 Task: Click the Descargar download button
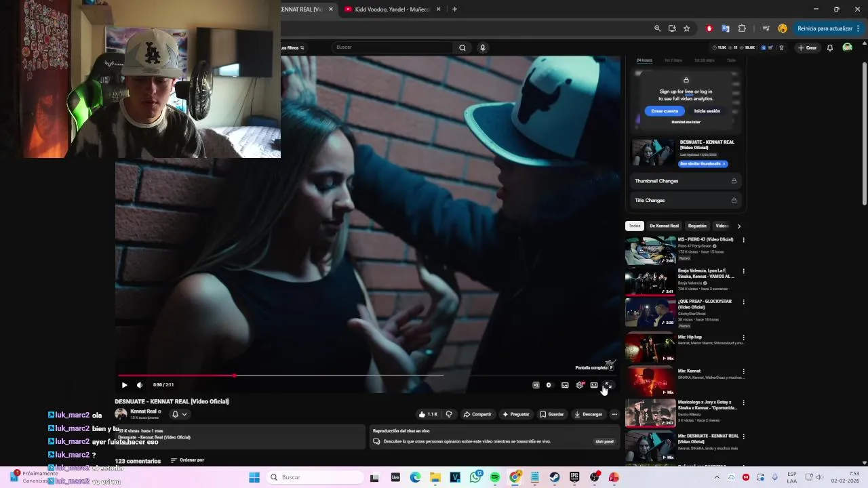[x=588, y=414]
